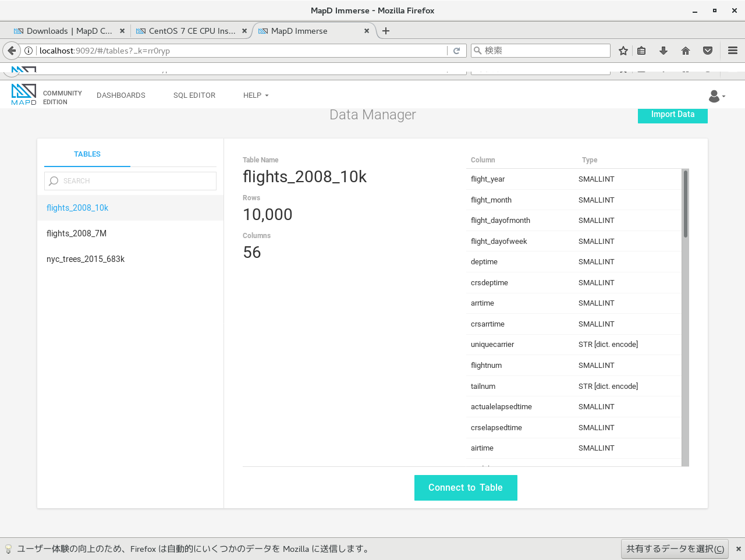
Task: Click the flight_year column row
Action: (x=574, y=179)
